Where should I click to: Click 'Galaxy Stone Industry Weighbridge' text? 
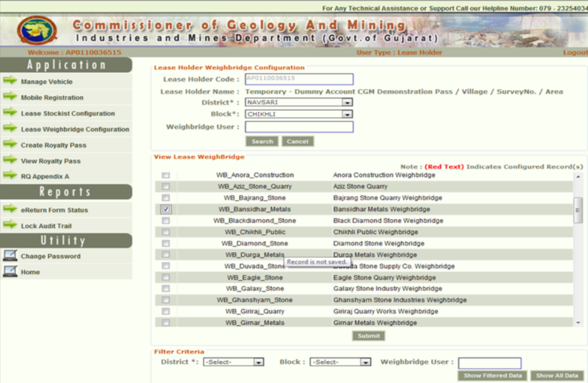click(x=387, y=288)
